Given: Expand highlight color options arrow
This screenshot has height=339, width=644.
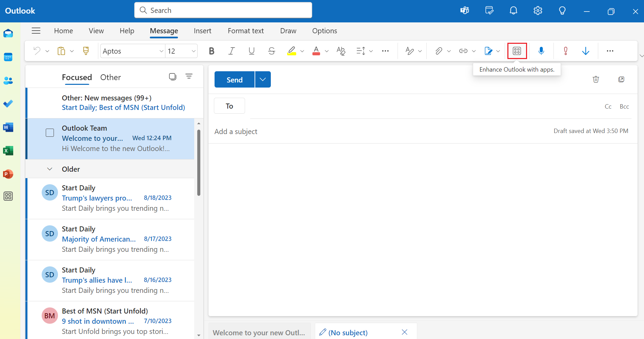Looking at the screenshot, I should 302,51.
